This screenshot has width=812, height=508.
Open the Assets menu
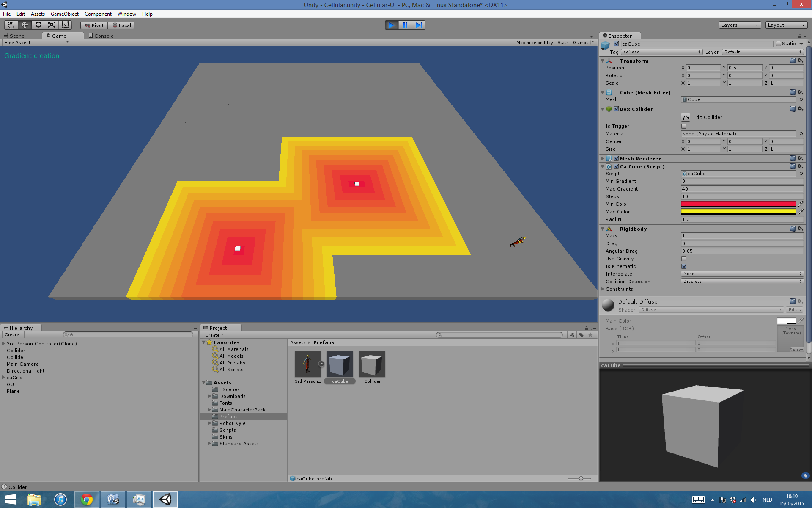[38, 14]
